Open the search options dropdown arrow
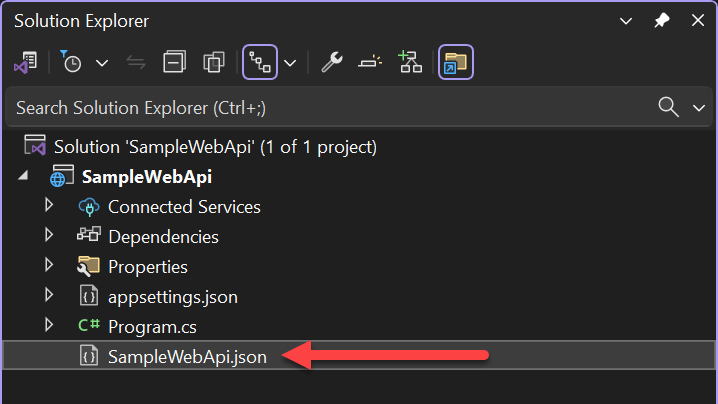 pyautogui.click(x=698, y=107)
